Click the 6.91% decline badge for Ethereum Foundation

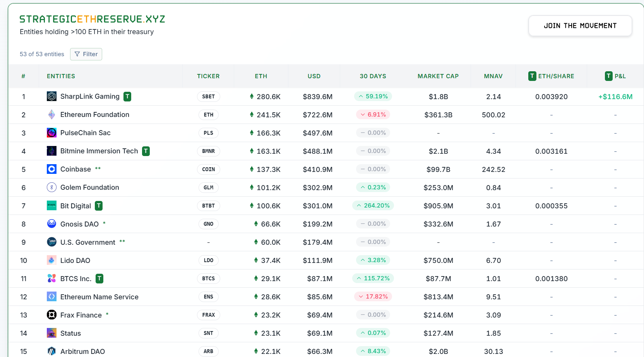373,114
